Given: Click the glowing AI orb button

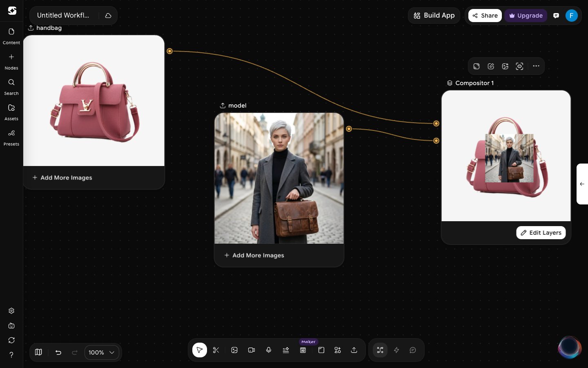Looking at the screenshot, I should click(570, 347).
